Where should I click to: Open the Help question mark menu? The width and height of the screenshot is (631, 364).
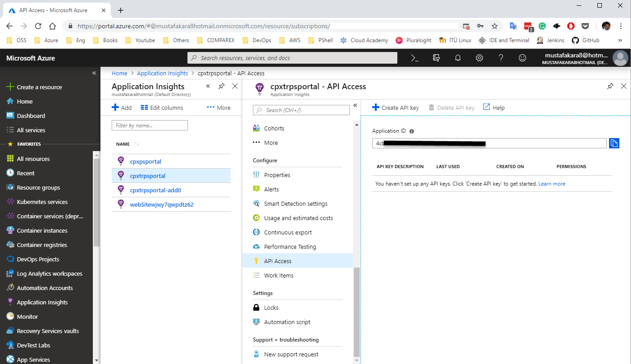pyautogui.click(x=501, y=58)
